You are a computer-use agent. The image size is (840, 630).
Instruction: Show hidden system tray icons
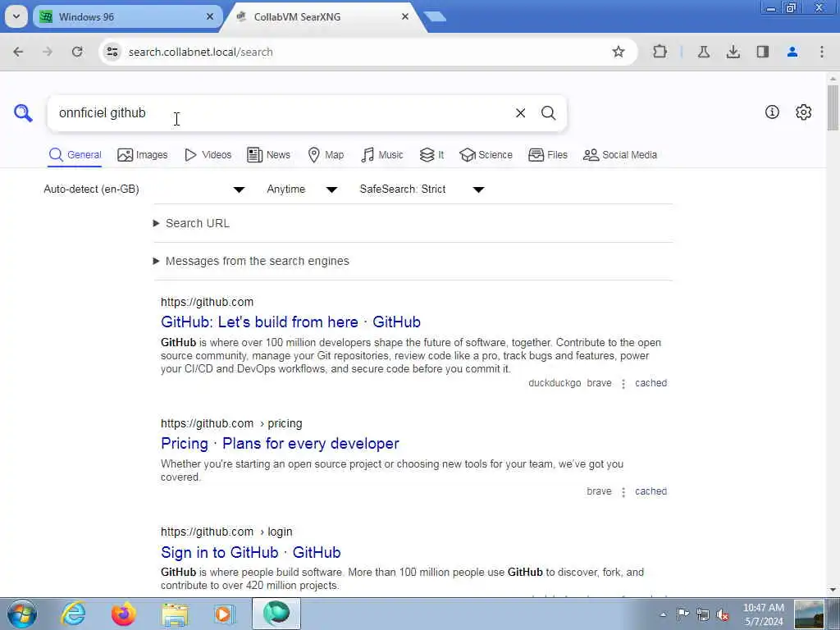pos(663,615)
